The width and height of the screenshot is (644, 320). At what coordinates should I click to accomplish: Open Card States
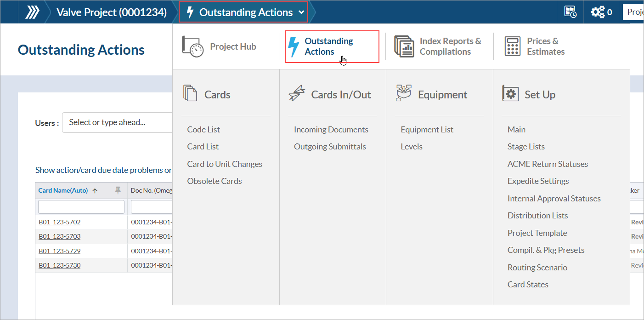[528, 285]
